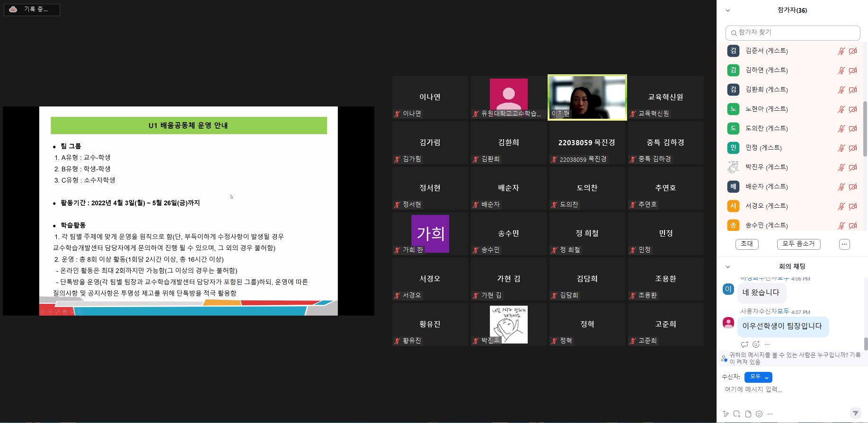This screenshot has width=868, height=423.
Task: Open text formatting icon in chat toolbar
Action: click(726, 414)
